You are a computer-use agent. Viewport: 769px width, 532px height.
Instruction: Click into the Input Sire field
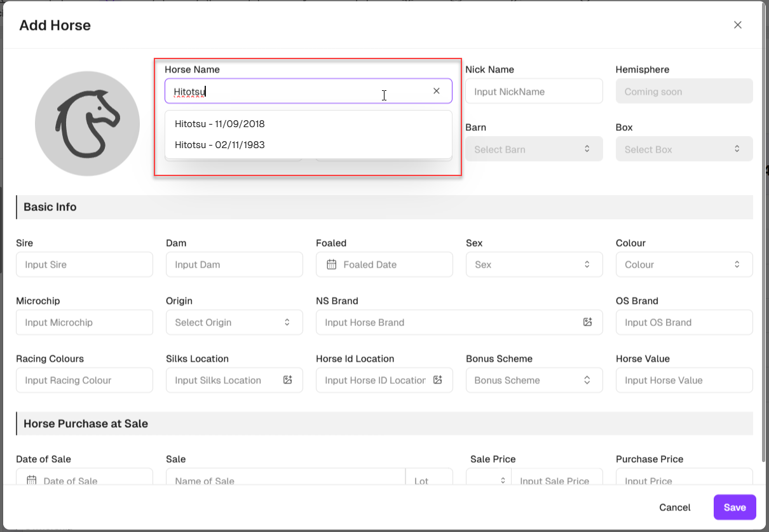pyautogui.click(x=84, y=264)
